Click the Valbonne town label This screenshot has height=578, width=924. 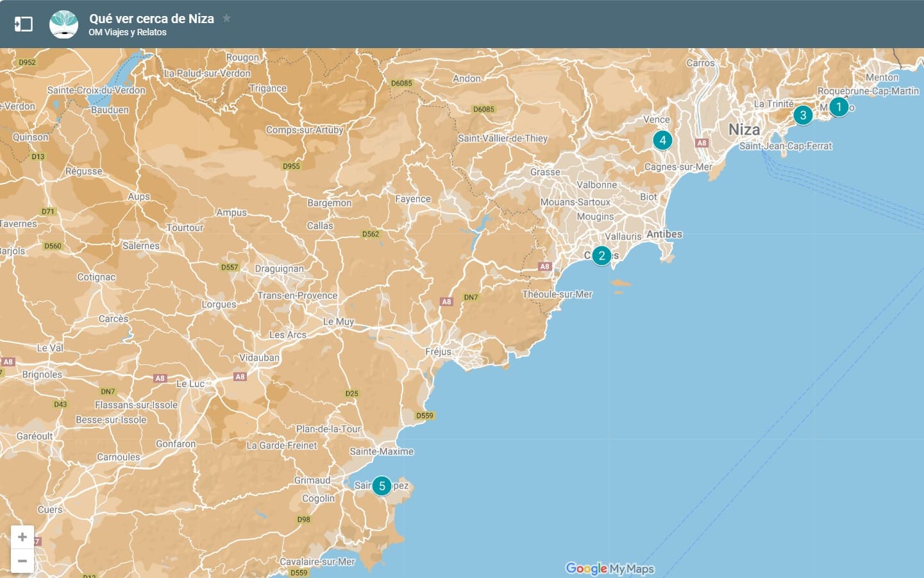pos(597,185)
